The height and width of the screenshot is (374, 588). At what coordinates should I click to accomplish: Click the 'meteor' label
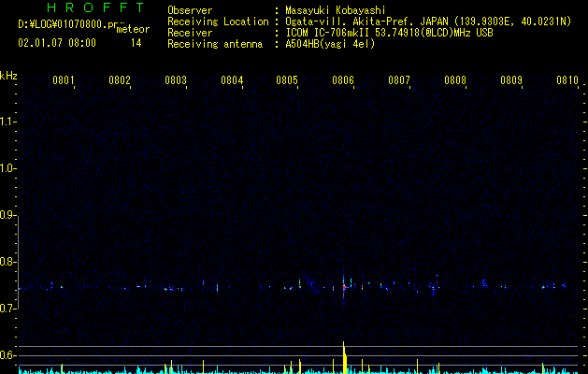coord(133,29)
